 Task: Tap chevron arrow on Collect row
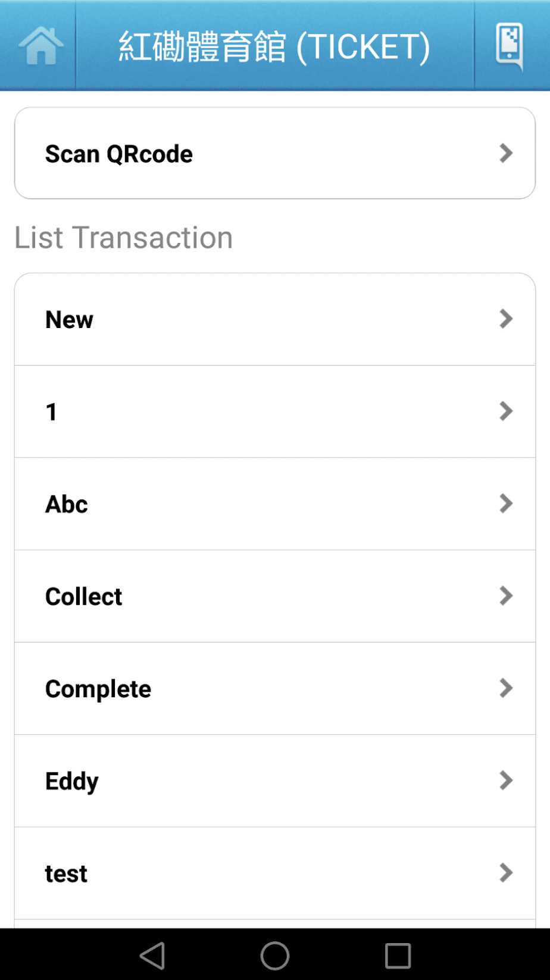(506, 595)
